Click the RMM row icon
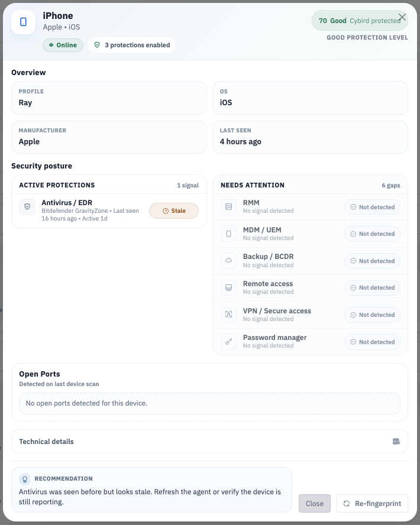Viewport: 420px width, 525px height. tap(228, 206)
